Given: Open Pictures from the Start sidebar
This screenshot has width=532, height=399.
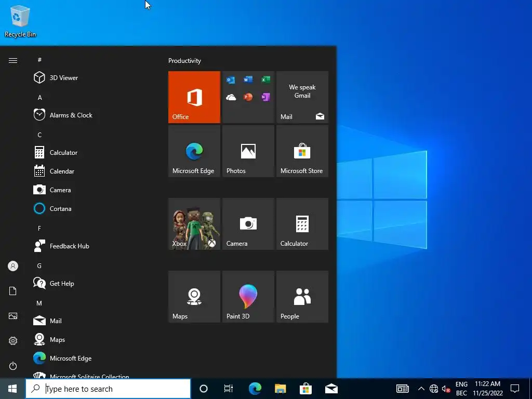Looking at the screenshot, I should [13, 316].
